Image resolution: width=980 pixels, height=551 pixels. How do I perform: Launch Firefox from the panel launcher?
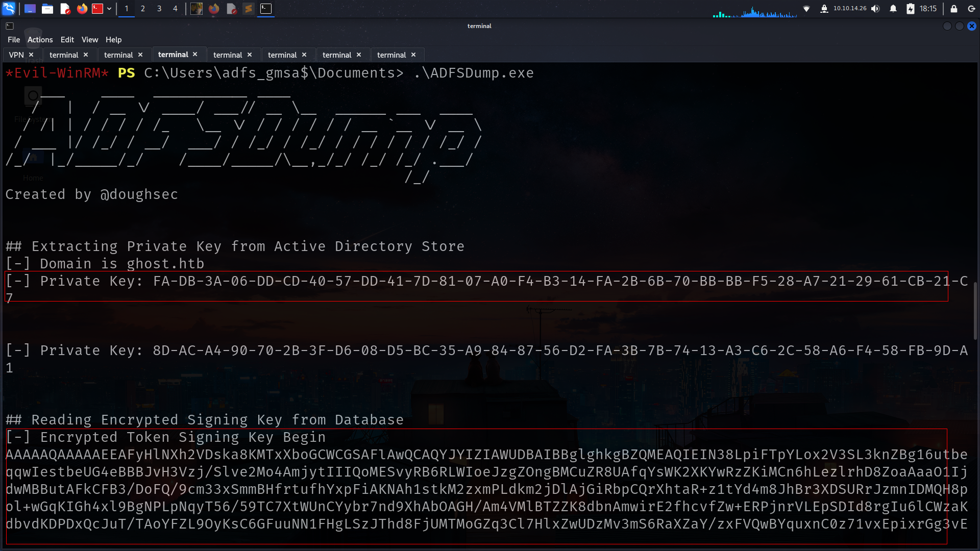(x=82, y=9)
